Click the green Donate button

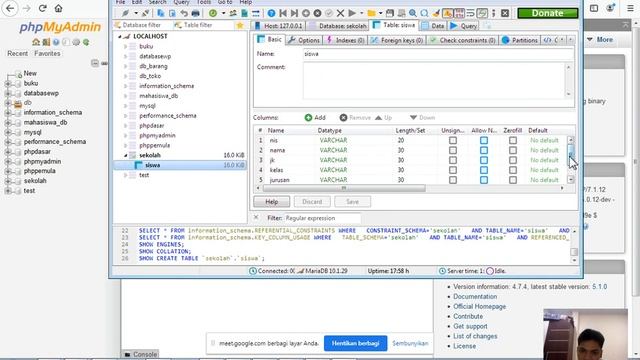[x=548, y=13]
